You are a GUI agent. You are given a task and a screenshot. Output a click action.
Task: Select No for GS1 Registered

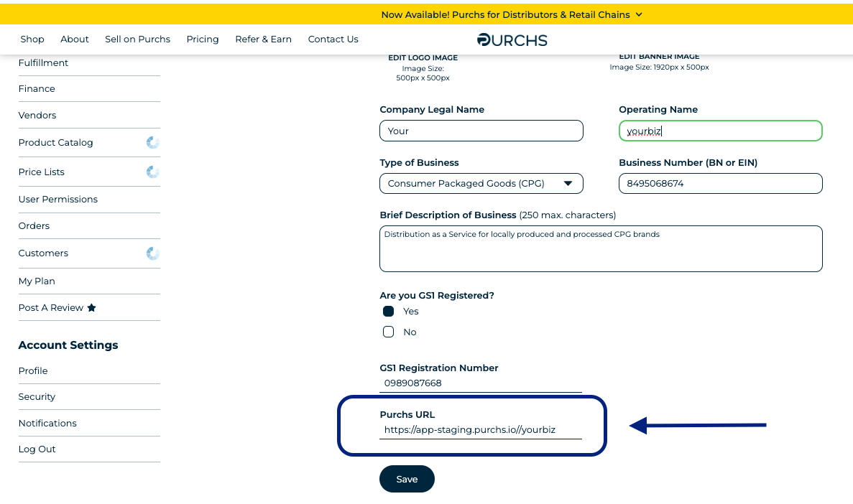tap(389, 332)
